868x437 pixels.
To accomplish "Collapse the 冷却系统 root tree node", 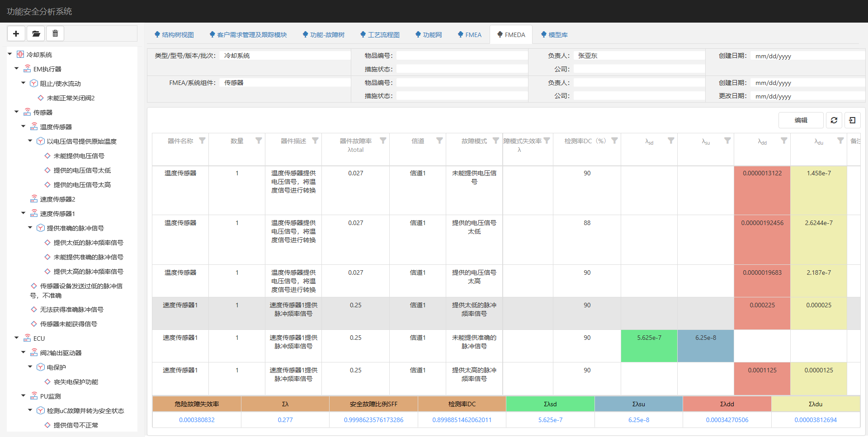I will coord(10,54).
